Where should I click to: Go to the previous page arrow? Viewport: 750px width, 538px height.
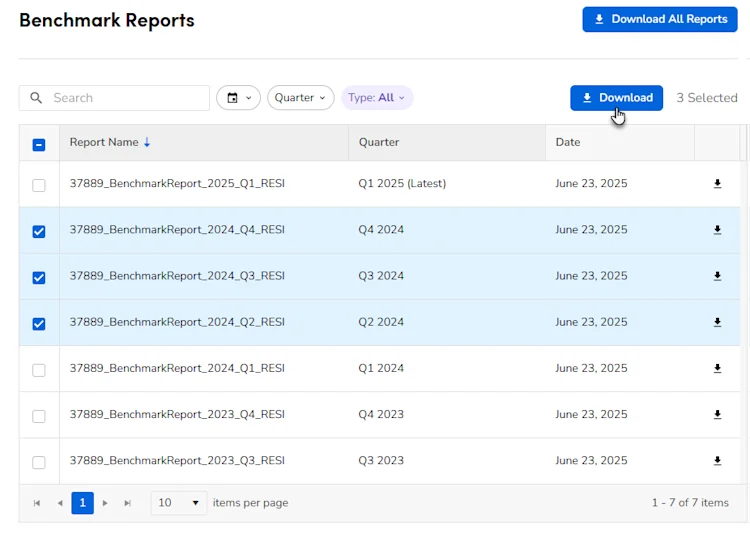[60, 503]
